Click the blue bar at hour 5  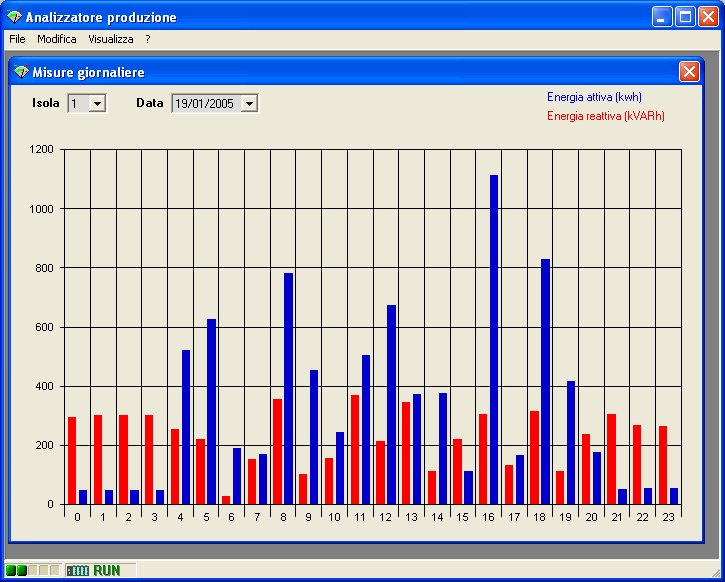(211, 411)
